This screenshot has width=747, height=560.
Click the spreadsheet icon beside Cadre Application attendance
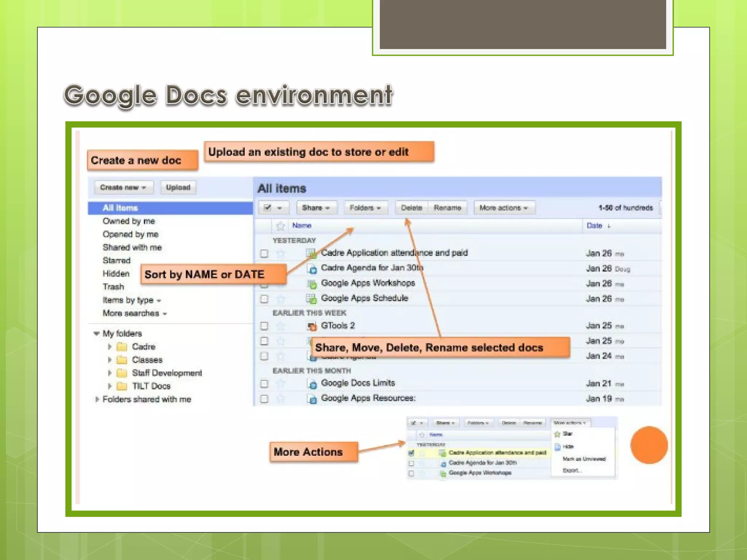coord(311,253)
